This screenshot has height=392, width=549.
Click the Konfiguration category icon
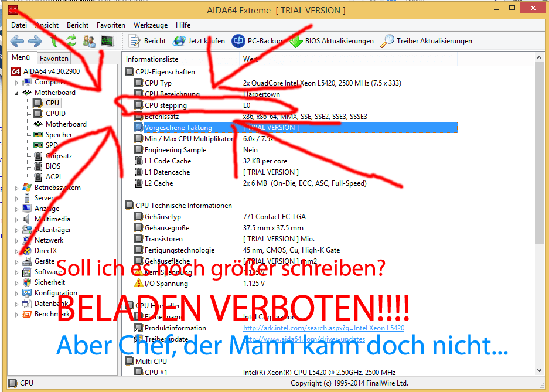tap(26, 293)
